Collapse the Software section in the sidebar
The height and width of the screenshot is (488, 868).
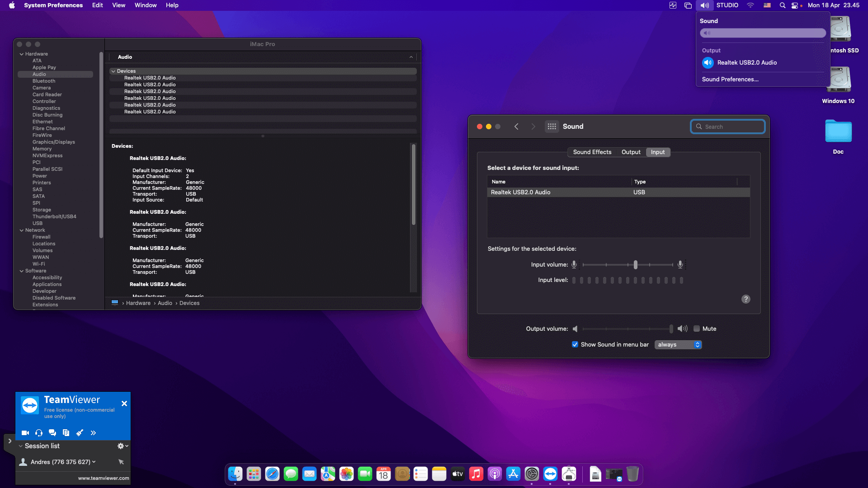[x=21, y=271]
